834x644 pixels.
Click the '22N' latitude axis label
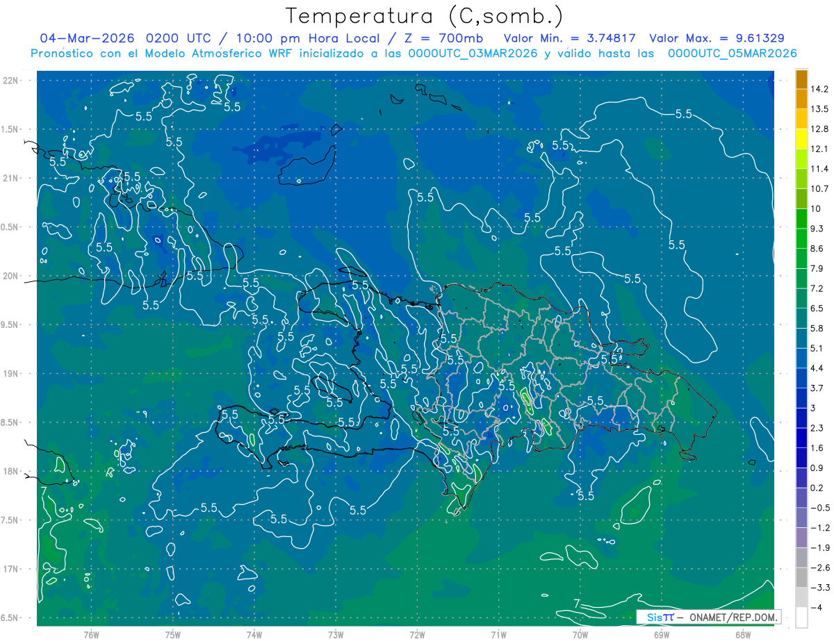click(12, 80)
